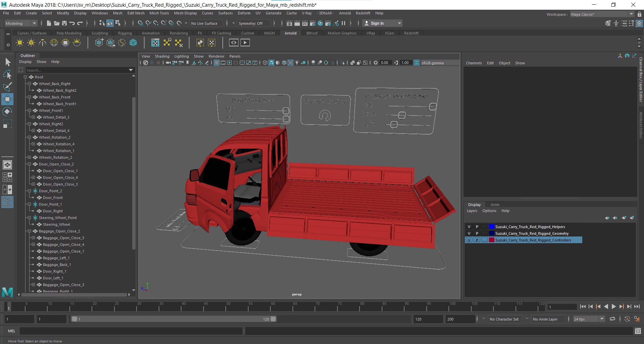Open the Sign In dropdown
This screenshot has height=344, width=644.
pyautogui.click(x=383, y=23)
